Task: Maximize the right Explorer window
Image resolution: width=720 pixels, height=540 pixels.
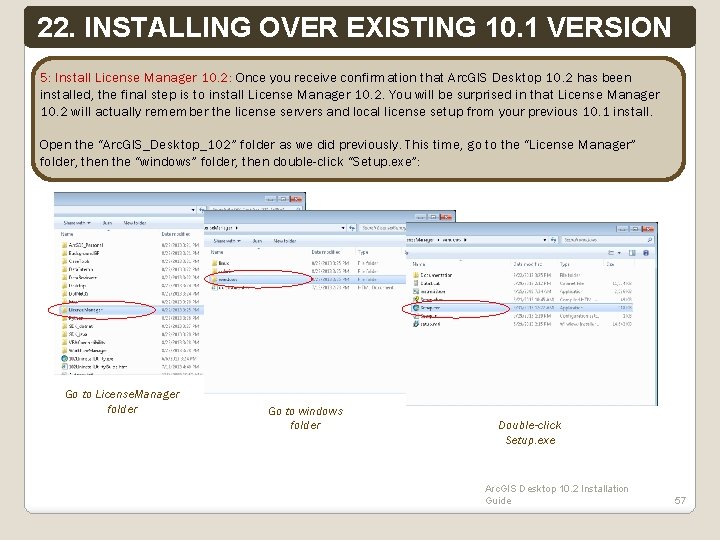Action: coord(635,229)
